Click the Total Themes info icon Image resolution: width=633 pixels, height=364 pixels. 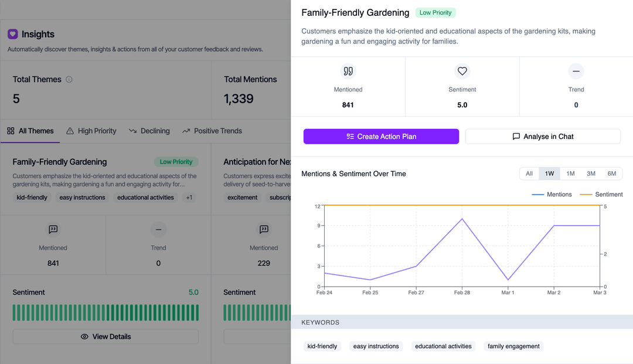click(x=69, y=79)
